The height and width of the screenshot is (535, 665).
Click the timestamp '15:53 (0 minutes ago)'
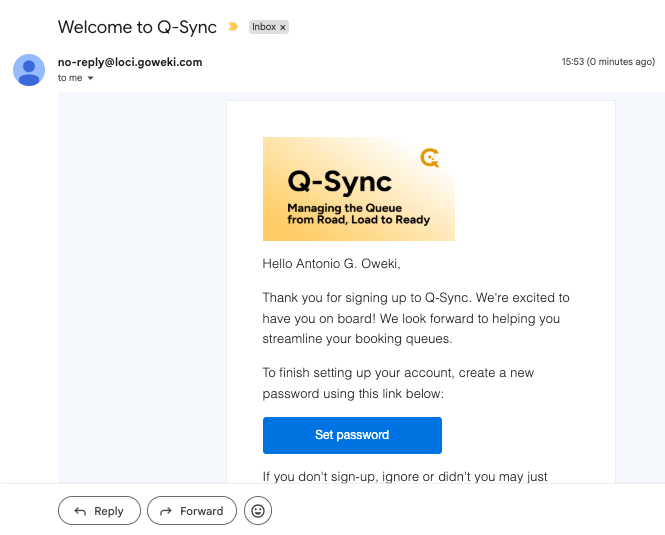coord(608,62)
